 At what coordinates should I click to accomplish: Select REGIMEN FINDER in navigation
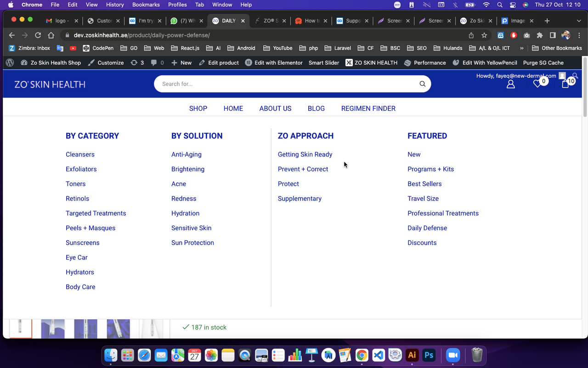point(368,109)
